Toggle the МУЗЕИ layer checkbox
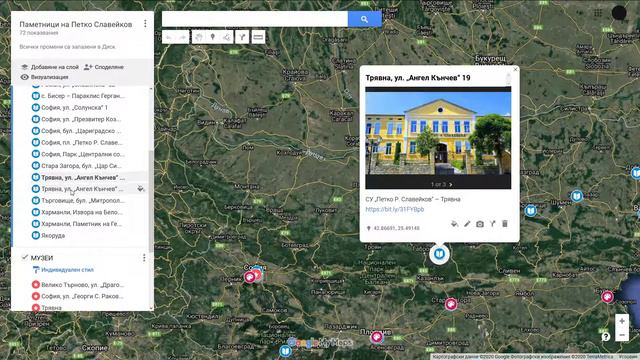 tap(24, 258)
